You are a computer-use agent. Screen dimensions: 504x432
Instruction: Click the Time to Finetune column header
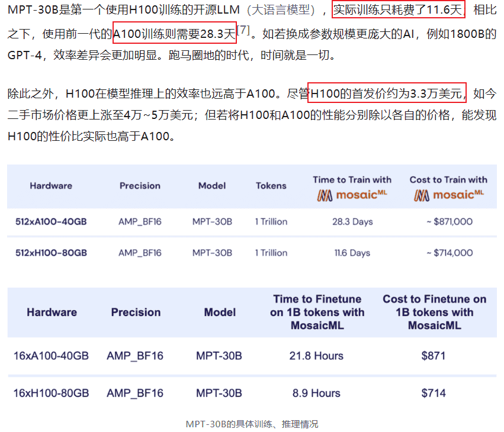pos(316,312)
